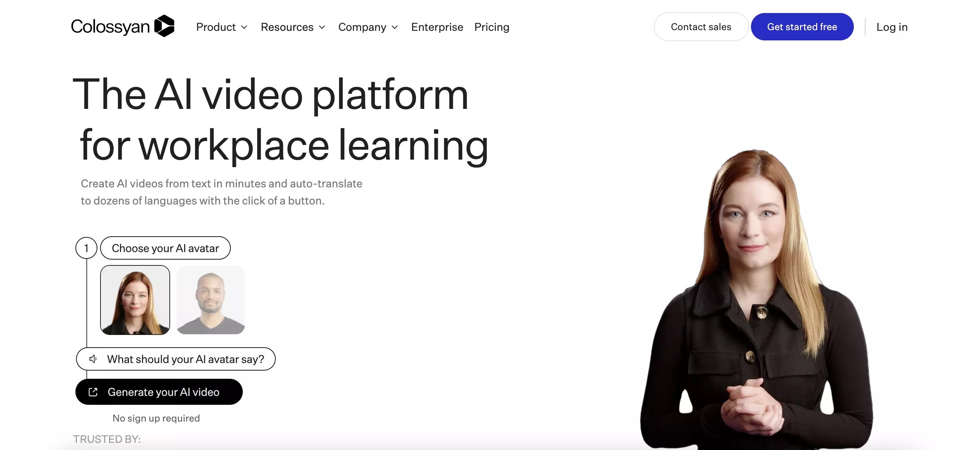Click the step 1 circle indicator icon
This screenshot has width=980, height=450.
(x=86, y=248)
